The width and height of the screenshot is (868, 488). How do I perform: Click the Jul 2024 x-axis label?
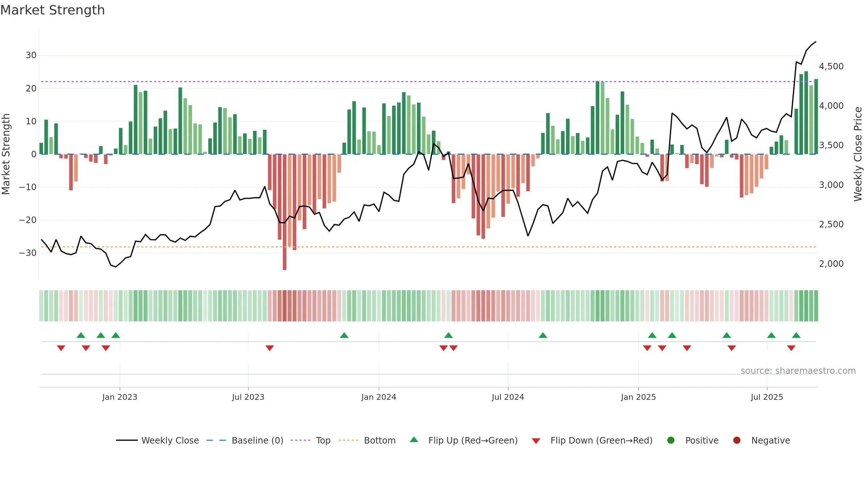point(508,397)
